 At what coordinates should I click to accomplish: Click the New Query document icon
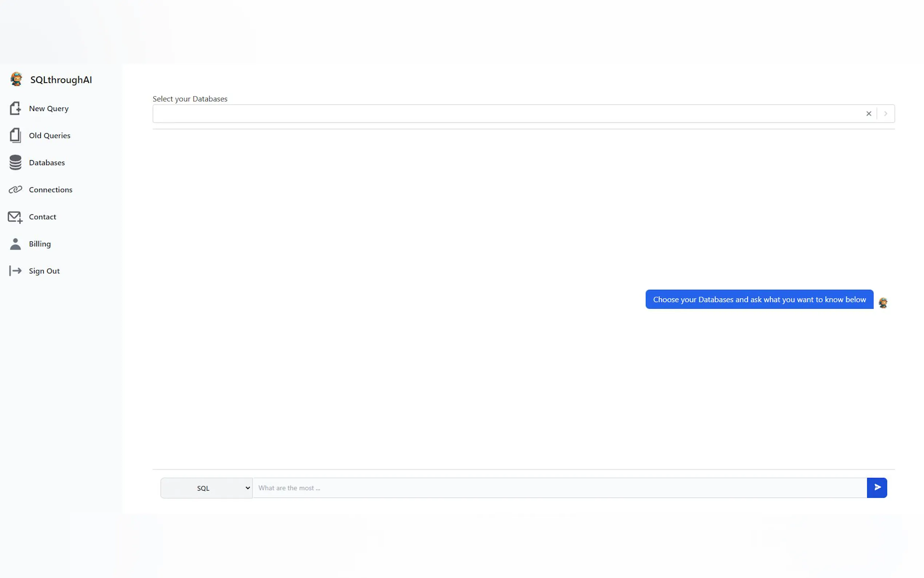(15, 108)
